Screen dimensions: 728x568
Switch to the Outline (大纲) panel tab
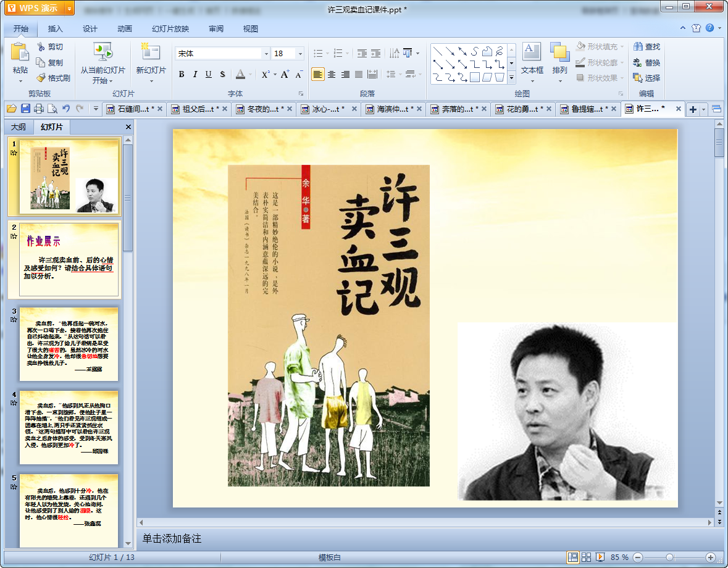click(19, 127)
